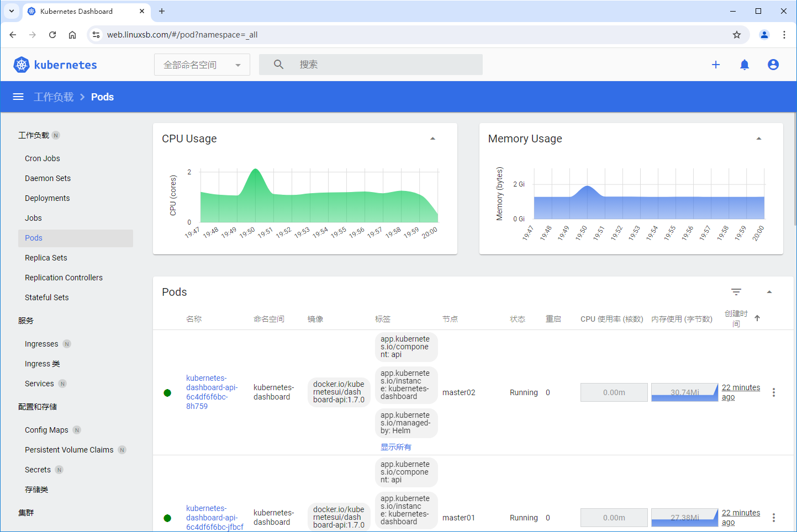Select Deployments in the sidebar
The height and width of the screenshot is (532, 797).
(x=47, y=198)
